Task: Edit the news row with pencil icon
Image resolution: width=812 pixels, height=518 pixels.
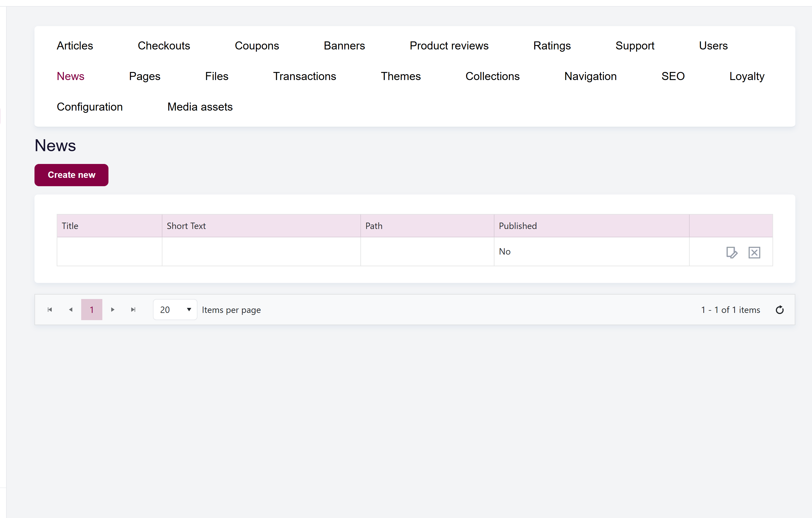Action: 732,252
